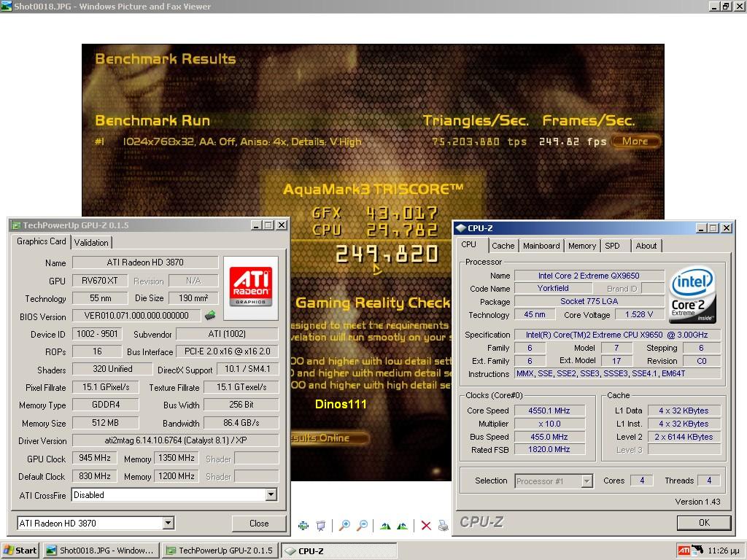Click the ATI icon in system tray
Image resolution: width=747 pixels, height=560 pixels.
pyautogui.click(x=684, y=551)
